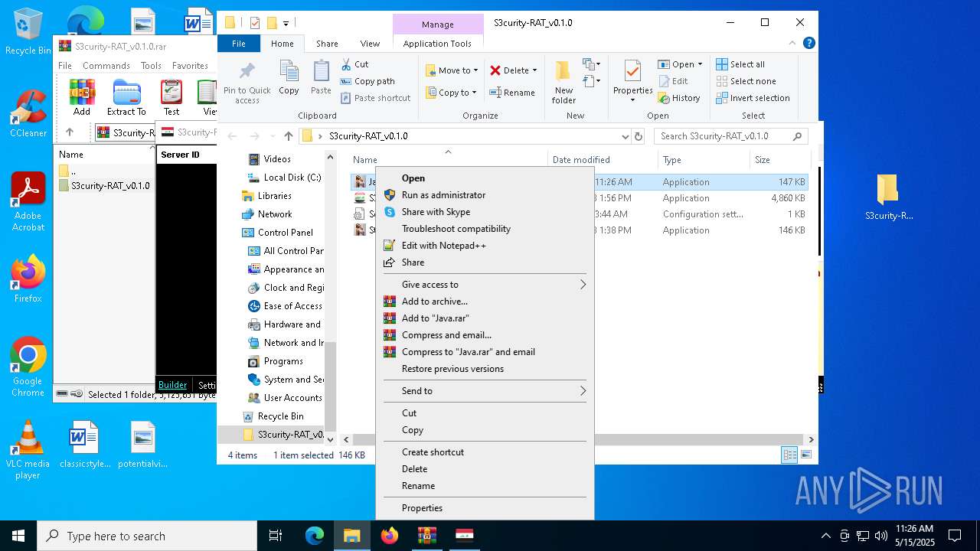980x551 pixels.
Task: Choose Run as administrator in context menu
Action: click(x=485, y=195)
